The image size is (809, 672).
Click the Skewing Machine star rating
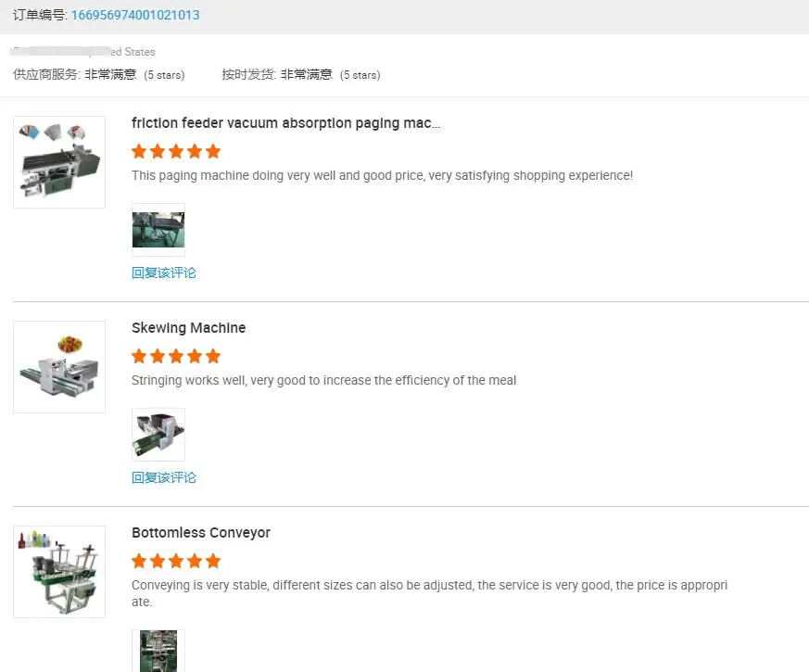click(x=176, y=356)
